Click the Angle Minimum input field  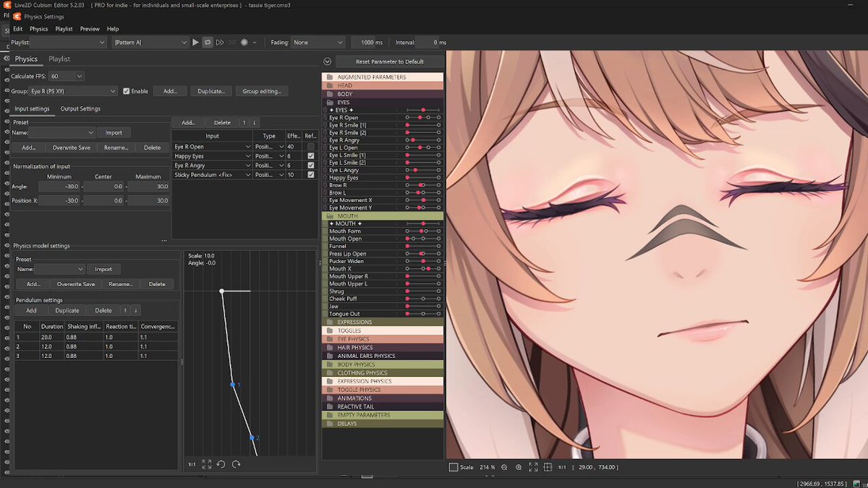point(59,187)
